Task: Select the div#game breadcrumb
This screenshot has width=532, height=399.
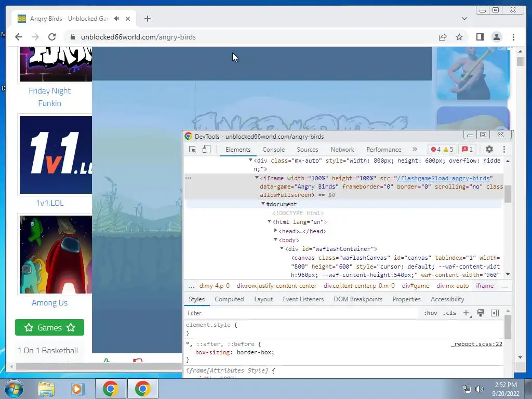Action: click(415, 286)
